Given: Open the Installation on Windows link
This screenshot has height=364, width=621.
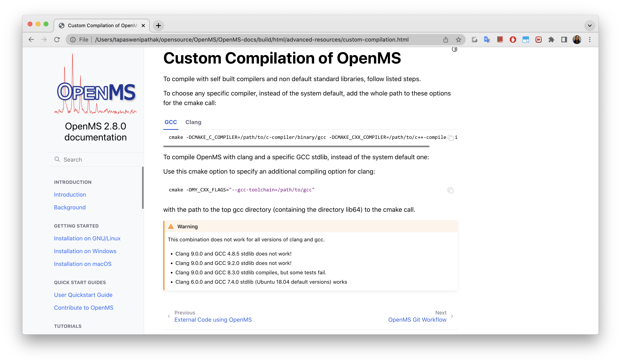Looking at the screenshot, I should click(85, 251).
